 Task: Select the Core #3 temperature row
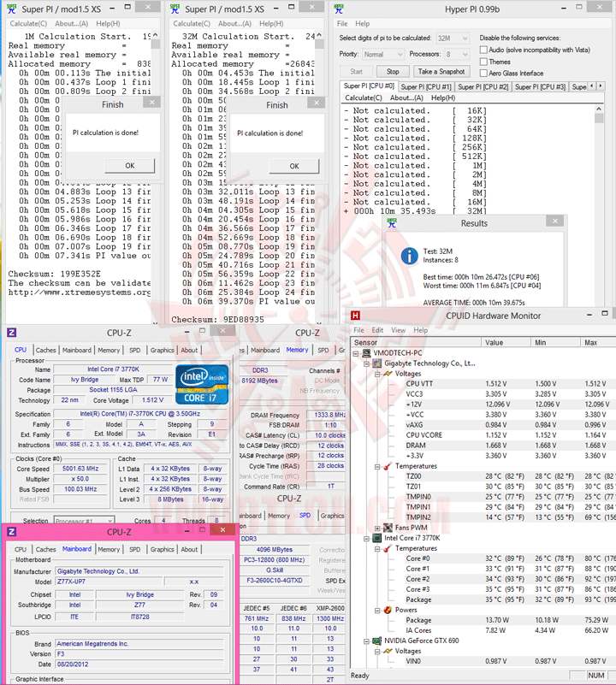click(483, 590)
